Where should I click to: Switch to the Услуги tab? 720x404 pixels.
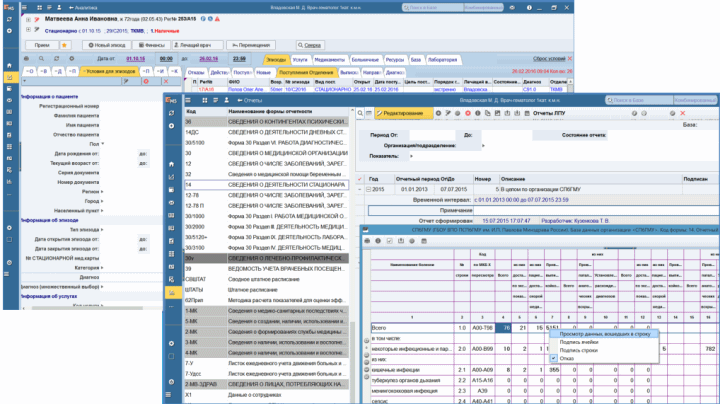coord(300,60)
